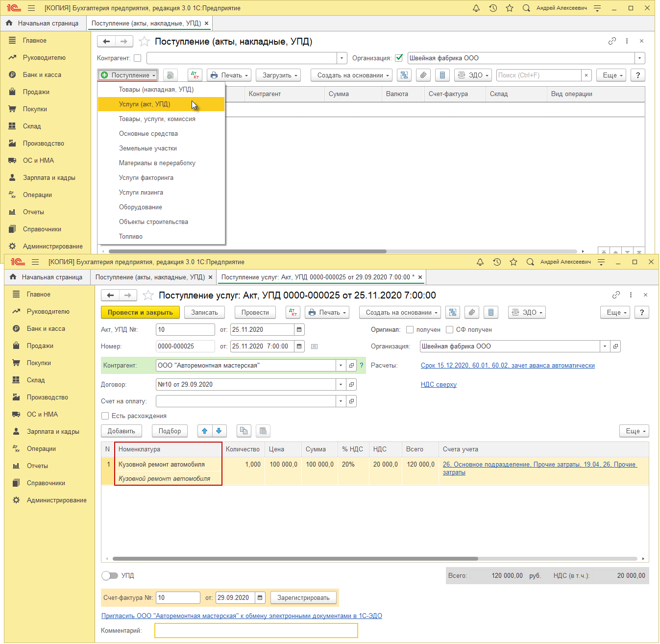Expand the Контрагент filter dropdown in the list
The width and height of the screenshot is (660, 644).
(342, 58)
